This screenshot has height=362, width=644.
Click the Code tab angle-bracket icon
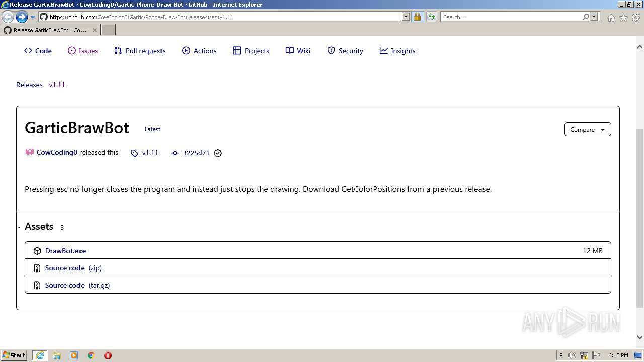pyautogui.click(x=28, y=51)
